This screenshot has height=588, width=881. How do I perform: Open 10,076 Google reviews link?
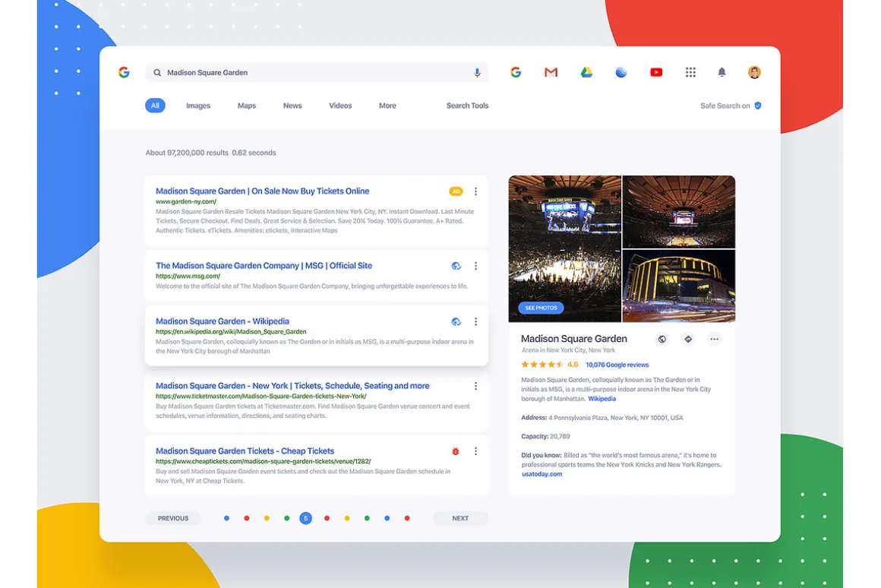(x=617, y=365)
